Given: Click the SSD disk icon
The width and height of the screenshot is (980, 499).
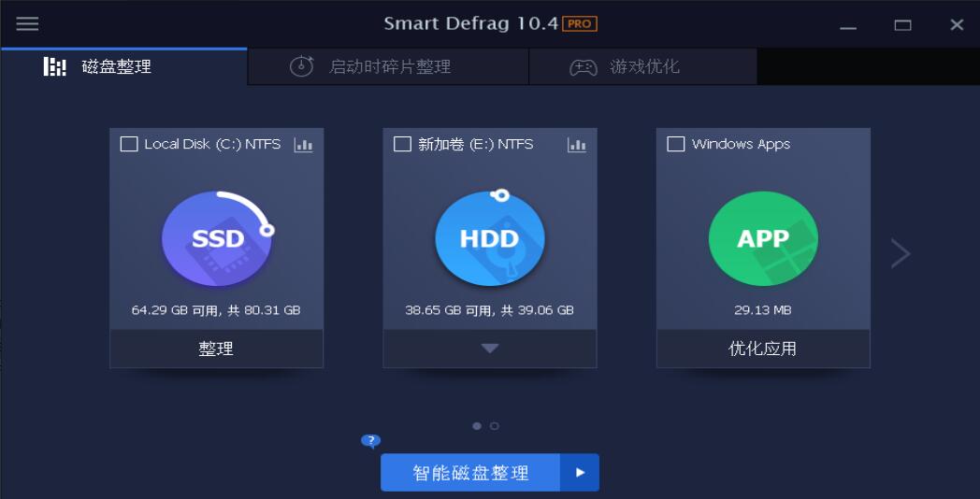Looking at the screenshot, I should point(217,238).
